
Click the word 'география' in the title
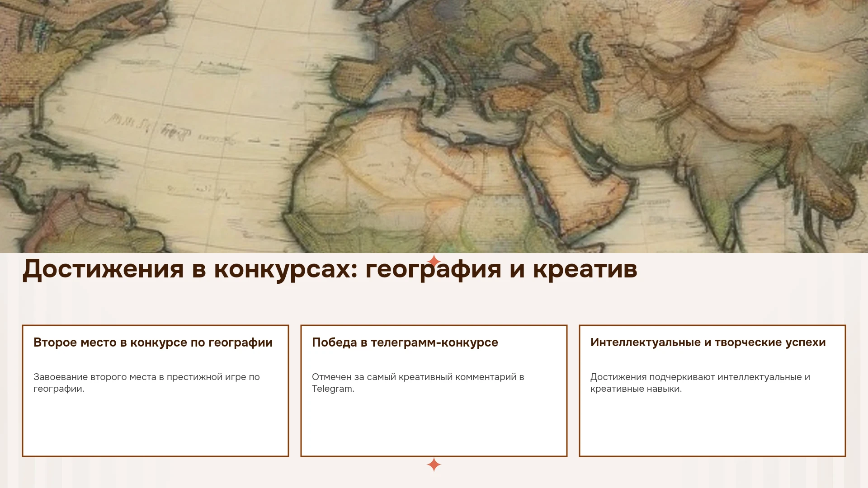click(x=433, y=270)
